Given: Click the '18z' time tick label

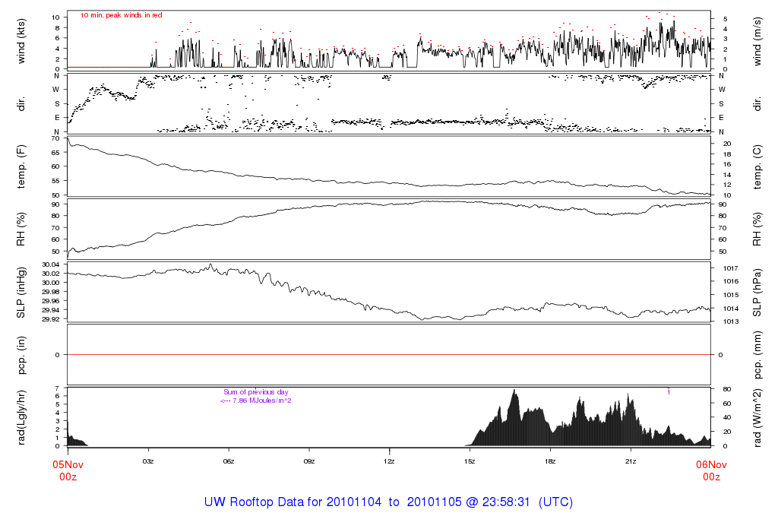Looking at the screenshot, I should coord(550,461).
